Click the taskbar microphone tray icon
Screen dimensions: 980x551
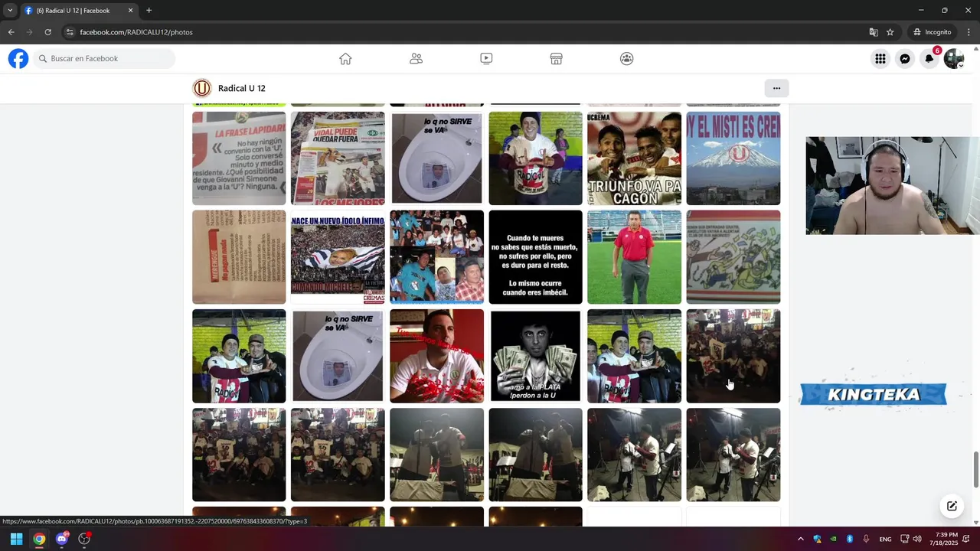pyautogui.click(x=867, y=539)
